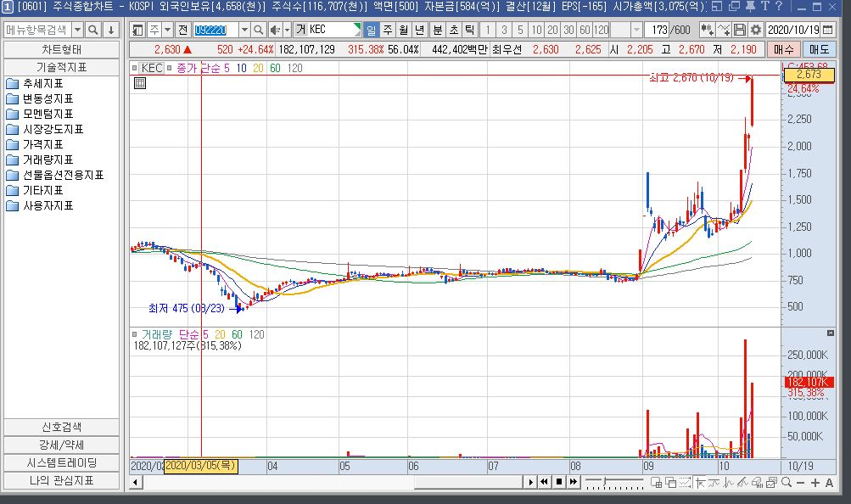Open the chart settings gear icon
Image resolution: width=851 pixels, height=504 pixels.
[x=755, y=30]
